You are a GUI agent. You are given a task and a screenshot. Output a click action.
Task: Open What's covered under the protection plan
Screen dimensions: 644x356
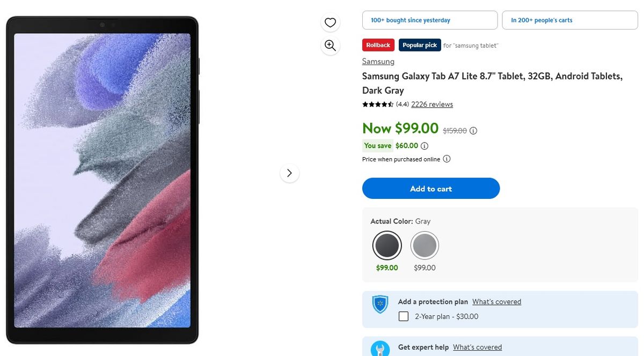click(496, 301)
